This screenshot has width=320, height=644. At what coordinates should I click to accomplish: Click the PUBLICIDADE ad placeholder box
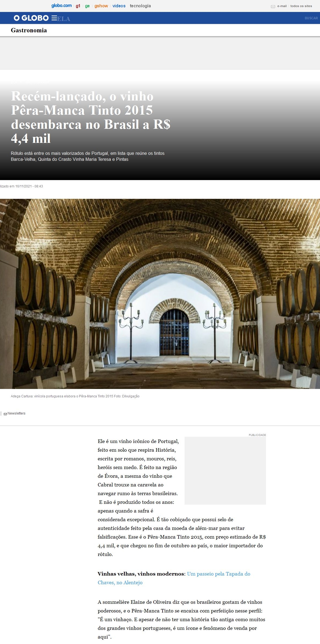point(225,470)
